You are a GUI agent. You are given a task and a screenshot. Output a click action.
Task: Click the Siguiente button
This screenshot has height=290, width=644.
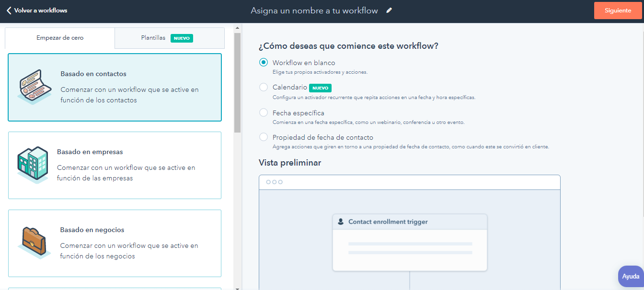(x=618, y=11)
